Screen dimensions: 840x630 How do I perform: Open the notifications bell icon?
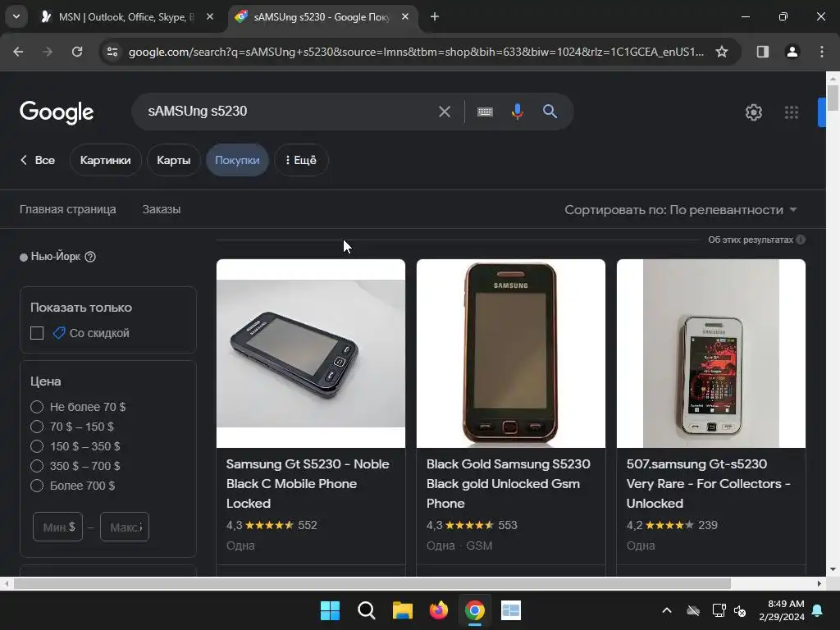pyautogui.click(x=818, y=610)
